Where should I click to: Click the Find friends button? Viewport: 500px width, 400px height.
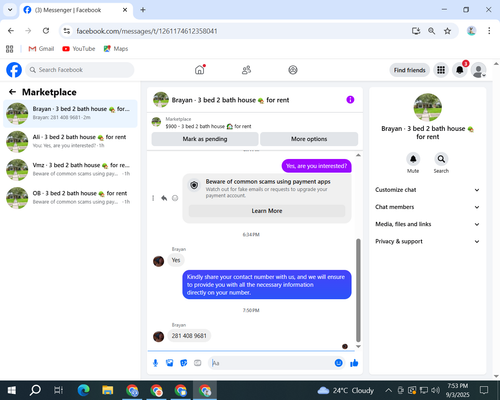coord(409,70)
